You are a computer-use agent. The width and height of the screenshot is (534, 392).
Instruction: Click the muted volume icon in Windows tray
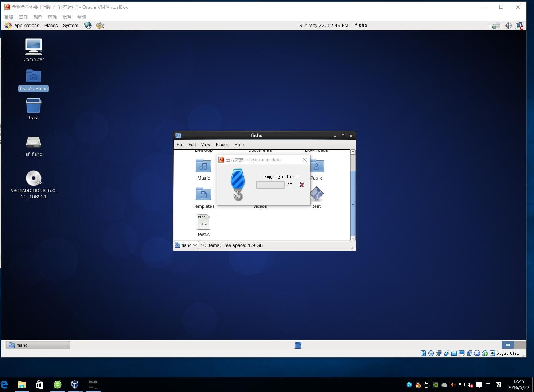pos(470,385)
